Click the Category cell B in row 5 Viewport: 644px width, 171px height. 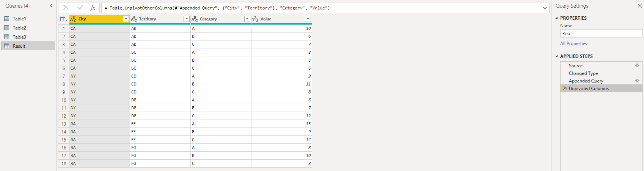coord(221,60)
